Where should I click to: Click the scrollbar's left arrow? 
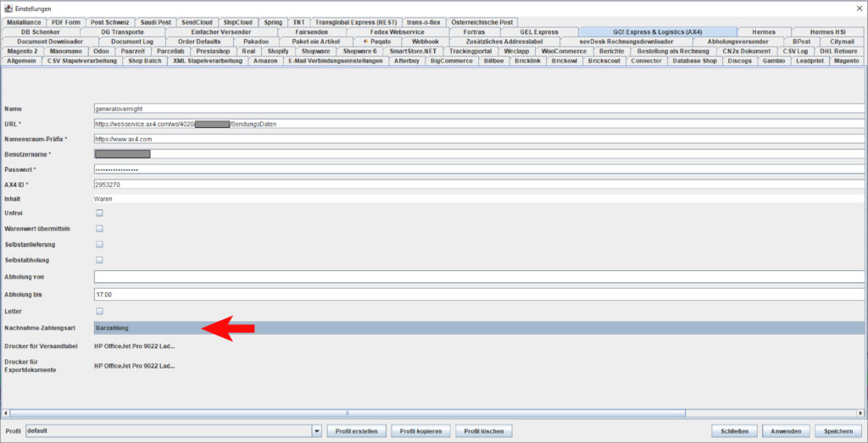pyautogui.click(x=6, y=413)
